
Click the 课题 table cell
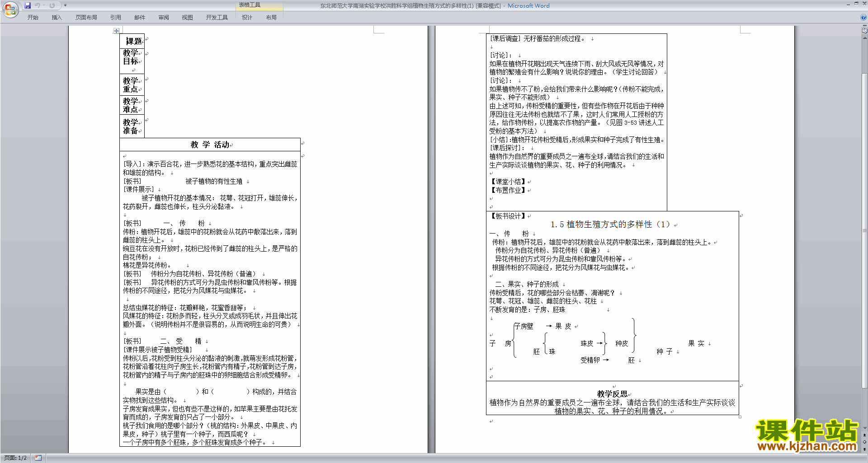tap(132, 41)
